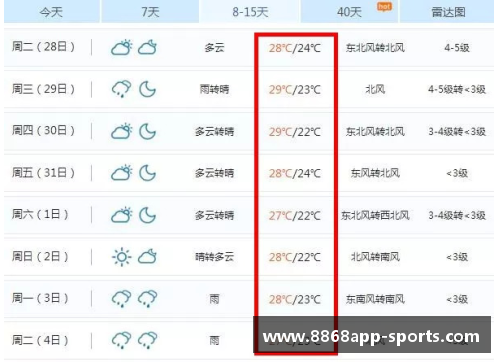The image size is (500, 362).
Task: Click 多云 weather text for 28日
Action: pos(214,48)
